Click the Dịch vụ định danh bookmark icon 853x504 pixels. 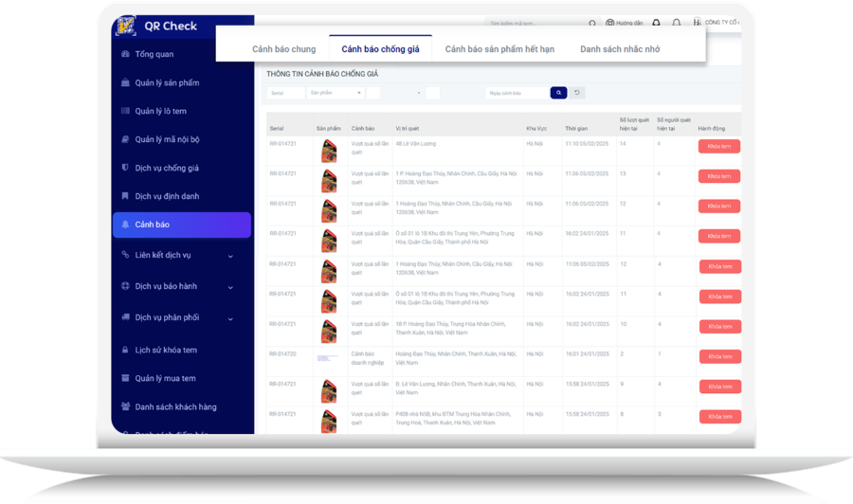125,196
